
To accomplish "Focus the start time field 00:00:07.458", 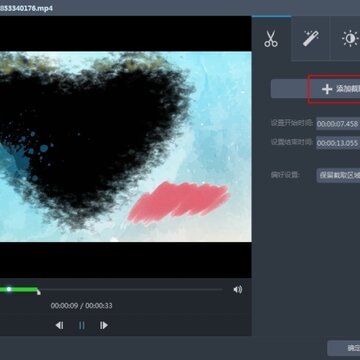I will point(338,124).
